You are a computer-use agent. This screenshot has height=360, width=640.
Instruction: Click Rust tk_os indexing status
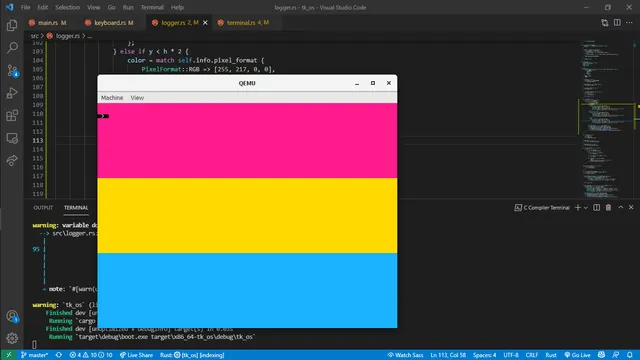[x=192, y=355]
